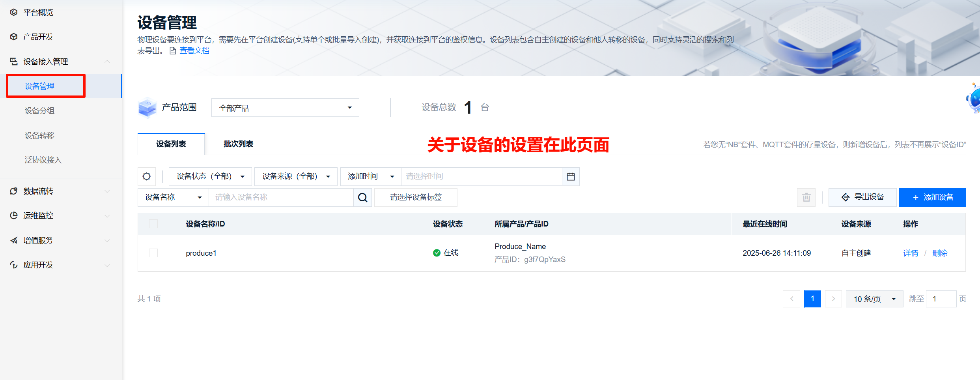Image resolution: width=980 pixels, height=380 pixels.
Task: Open the calendar date picker icon
Action: (x=570, y=176)
